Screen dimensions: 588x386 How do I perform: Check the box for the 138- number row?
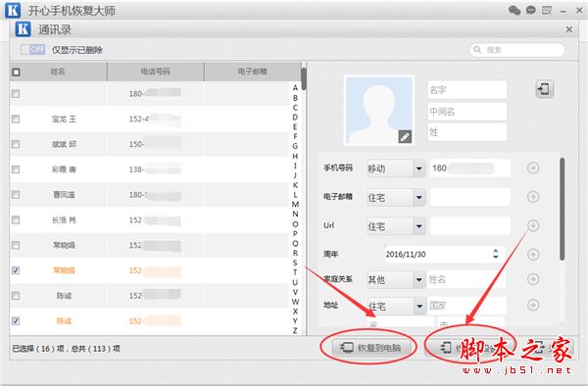click(16, 169)
